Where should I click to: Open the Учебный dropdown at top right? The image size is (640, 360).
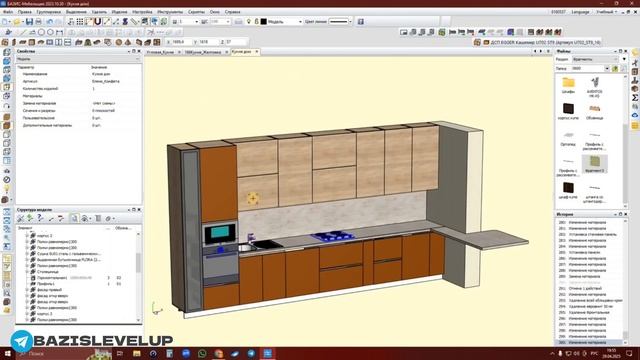pyautogui.click(x=606, y=12)
